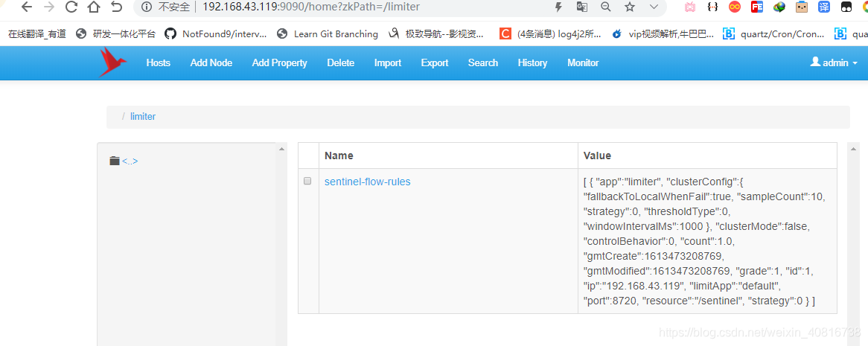Open the 在线翻译_有道 bookmark
The height and width of the screenshot is (346, 868).
36,33
